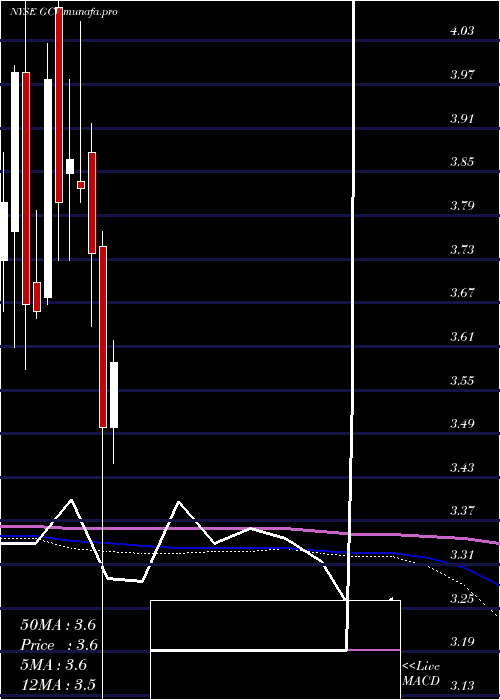Click the 3.97 price axis label

[462, 74]
